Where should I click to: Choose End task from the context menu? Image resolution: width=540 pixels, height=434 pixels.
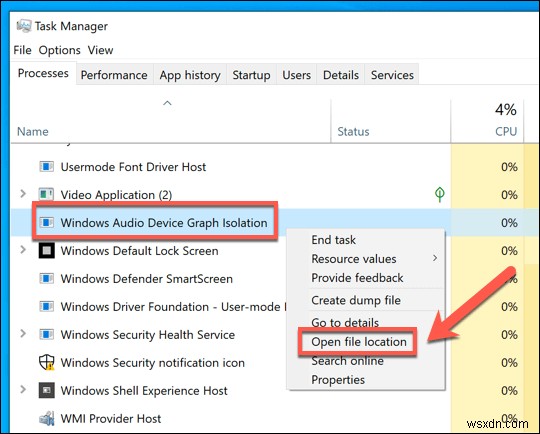(x=366, y=240)
